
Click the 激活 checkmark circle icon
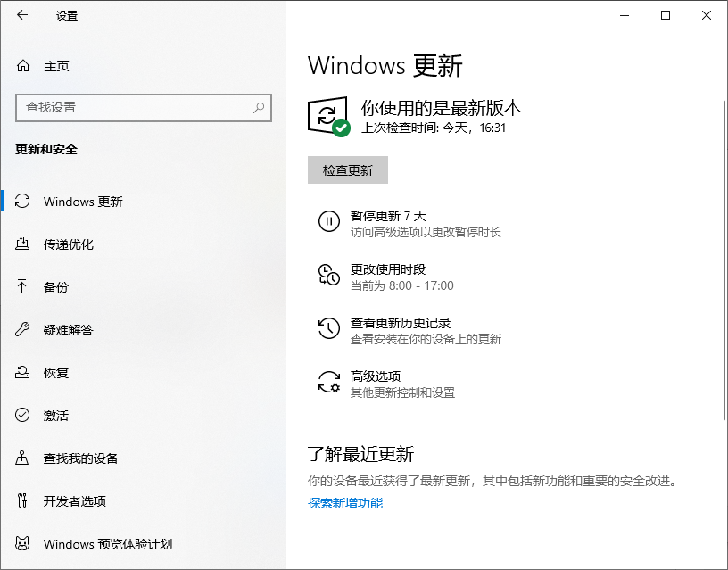point(22,415)
